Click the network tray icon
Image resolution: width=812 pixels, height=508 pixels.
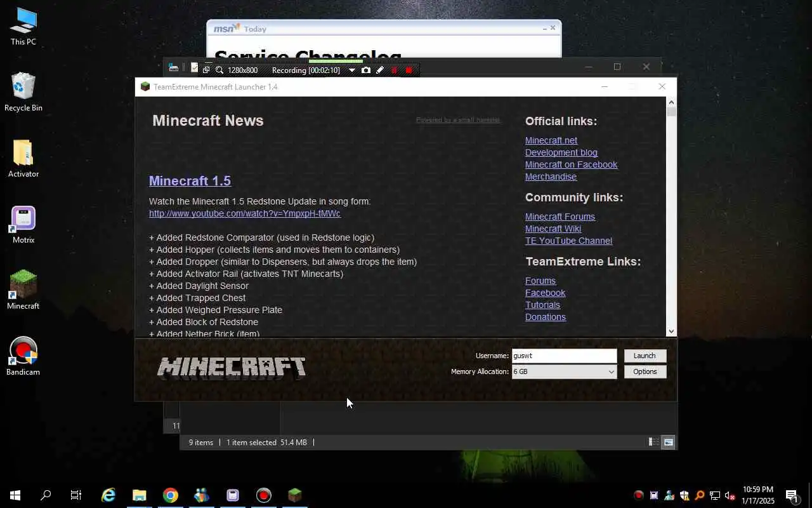[x=715, y=495]
